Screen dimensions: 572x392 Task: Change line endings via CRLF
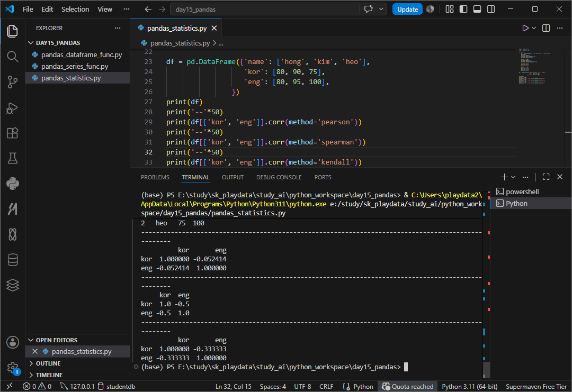click(x=326, y=386)
